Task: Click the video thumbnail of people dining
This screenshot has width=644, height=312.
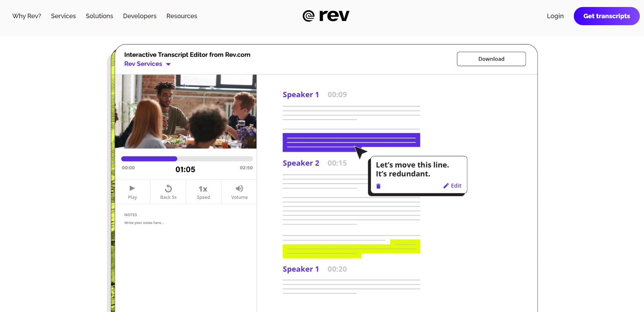Action: click(x=186, y=112)
